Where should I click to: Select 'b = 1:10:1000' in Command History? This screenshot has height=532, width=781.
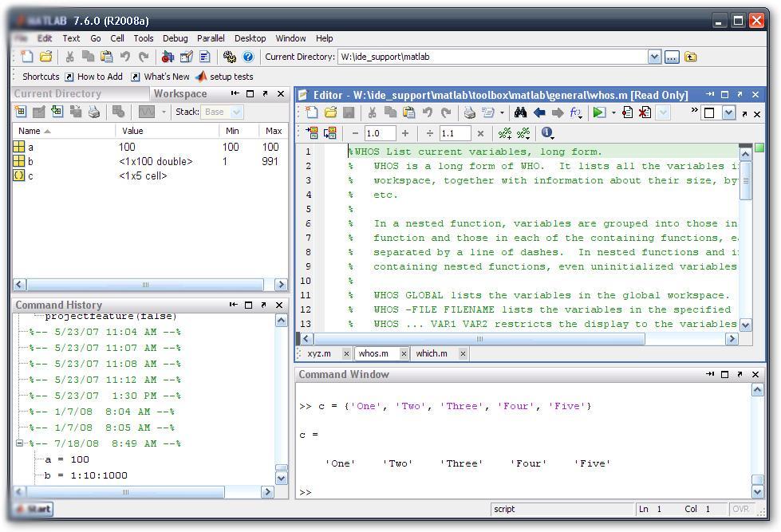click(85, 475)
